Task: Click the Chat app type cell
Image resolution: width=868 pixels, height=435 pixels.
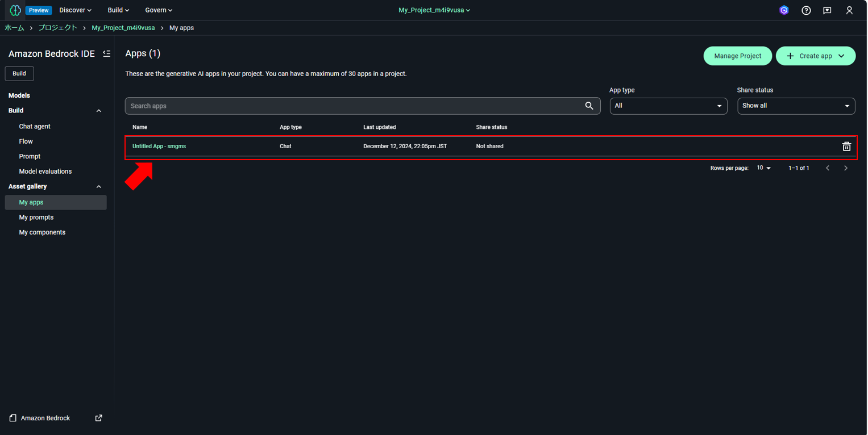Action: pos(285,146)
